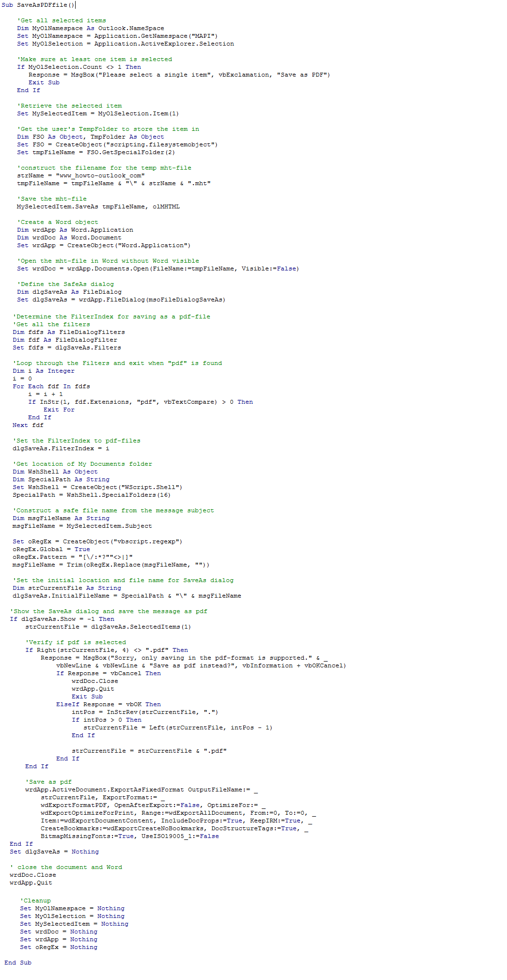507x980 pixels.
Task: Click the comment "'Retrieve the selected item"
Action: click(69, 106)
